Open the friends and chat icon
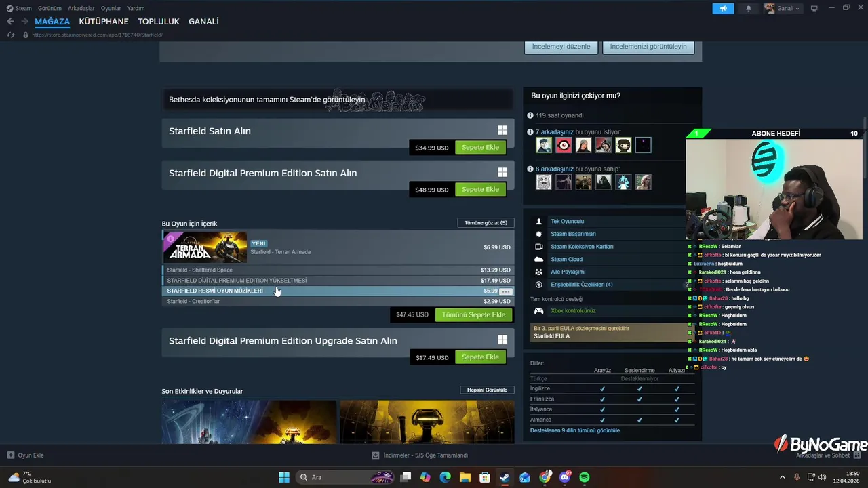 click(x=857, y=455)
